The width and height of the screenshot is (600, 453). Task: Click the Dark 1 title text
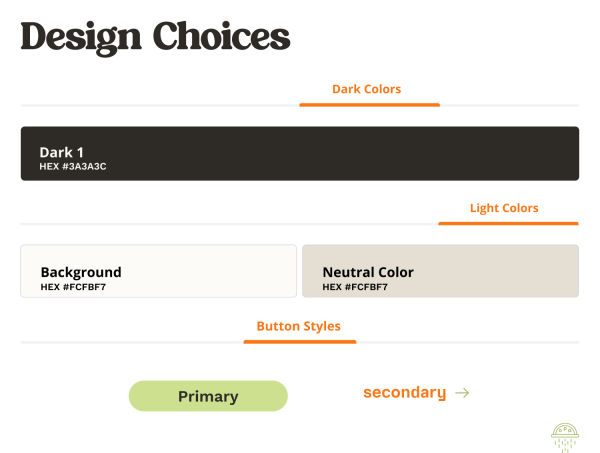pyautogui.click(x=61, y=152)
